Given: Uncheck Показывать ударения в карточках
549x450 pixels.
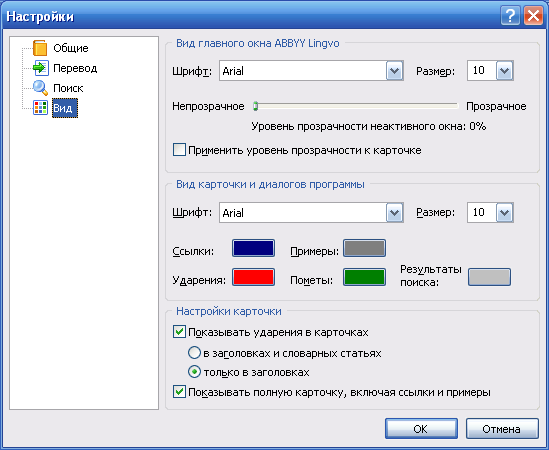Looking at the screenshot, I should [x=179, y=332].
